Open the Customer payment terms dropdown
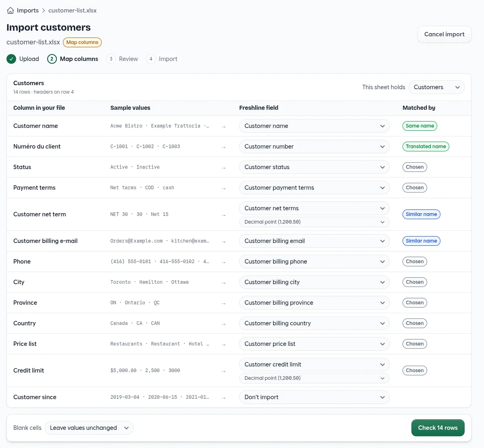 pos(314,188)
